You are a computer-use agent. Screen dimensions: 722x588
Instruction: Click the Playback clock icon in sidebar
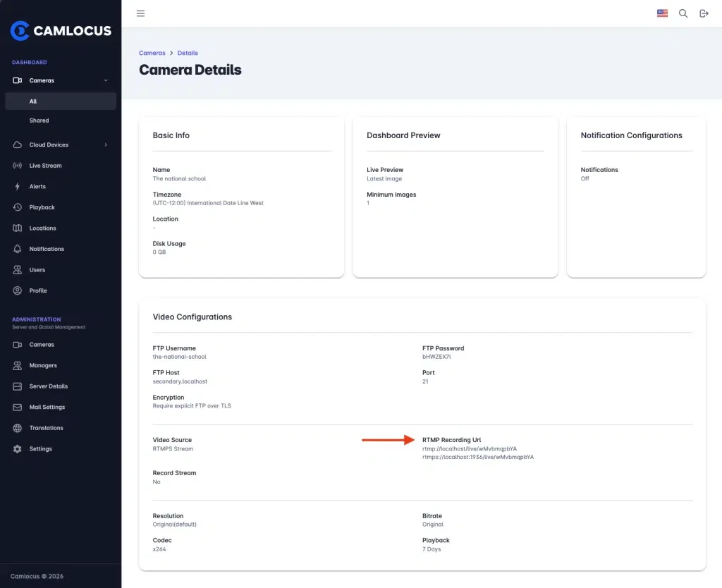[x=18, y=207]
